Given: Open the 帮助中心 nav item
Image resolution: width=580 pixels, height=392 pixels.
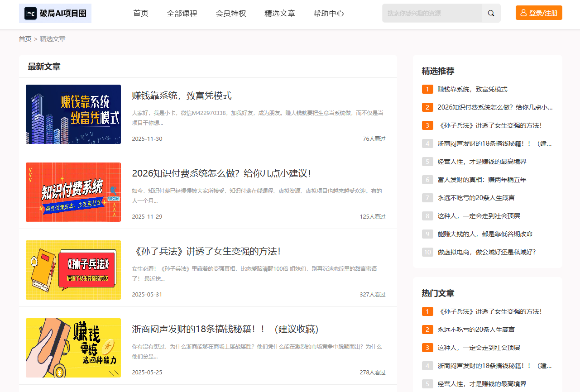Looking at the screenshot, I should tap(329, 13).
